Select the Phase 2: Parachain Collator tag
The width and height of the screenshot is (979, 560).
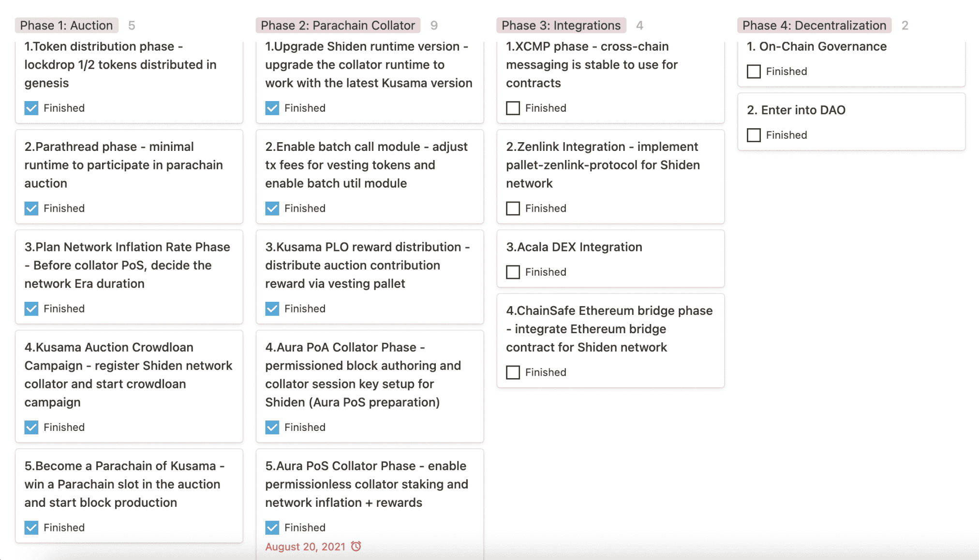(338, 25)
